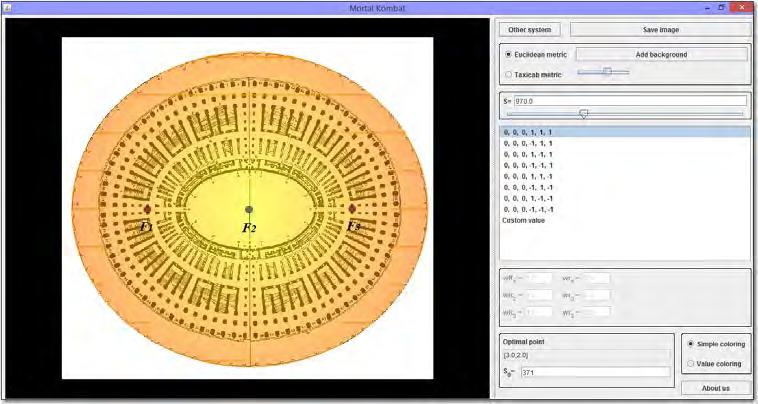
Task: Restore down the Mortal Kombat window
Action: (x=721, y=7)
